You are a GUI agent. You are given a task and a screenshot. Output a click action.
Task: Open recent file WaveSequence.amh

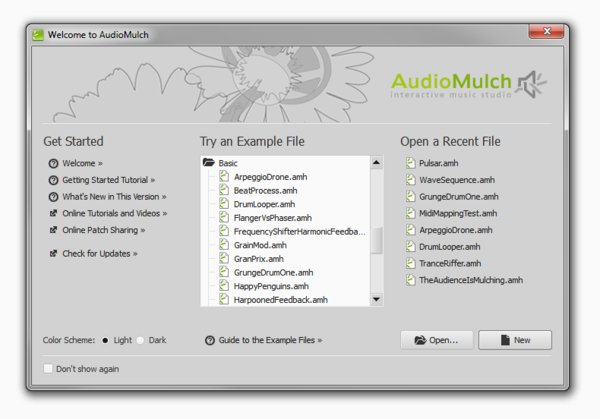[x=457, y=180]
